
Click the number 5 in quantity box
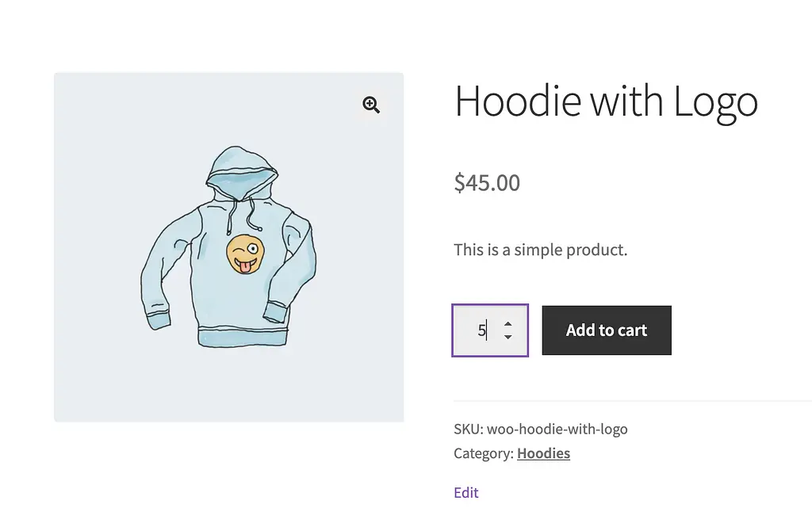click(481, 330)
